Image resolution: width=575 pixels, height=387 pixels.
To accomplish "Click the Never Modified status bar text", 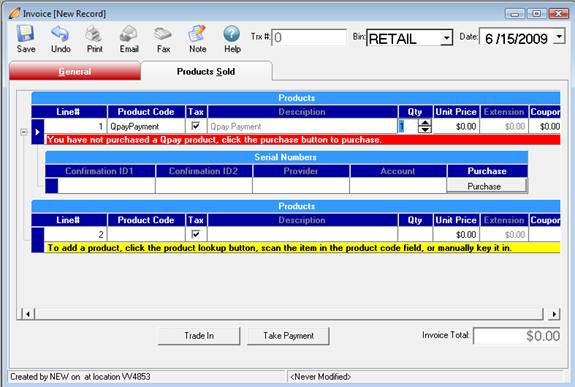I will [321, 377].
